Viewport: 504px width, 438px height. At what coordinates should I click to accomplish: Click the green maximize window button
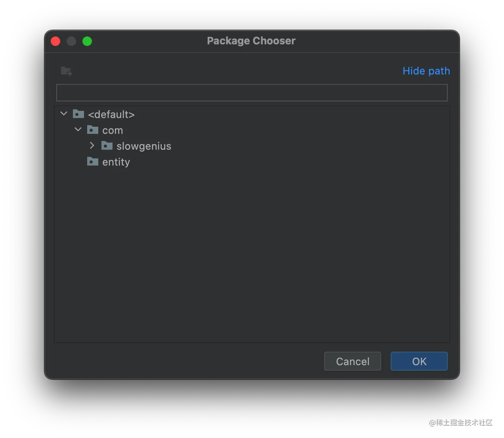coord(87,41)
